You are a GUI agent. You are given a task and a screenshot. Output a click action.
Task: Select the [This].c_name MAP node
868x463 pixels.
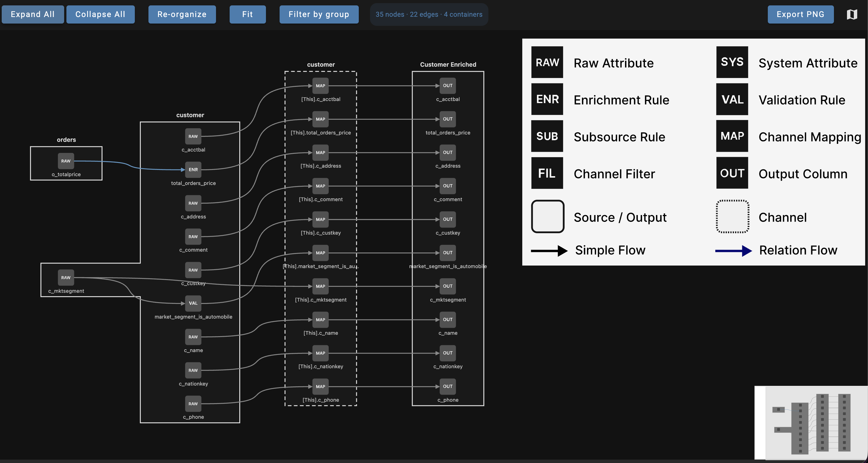[320, 319]
